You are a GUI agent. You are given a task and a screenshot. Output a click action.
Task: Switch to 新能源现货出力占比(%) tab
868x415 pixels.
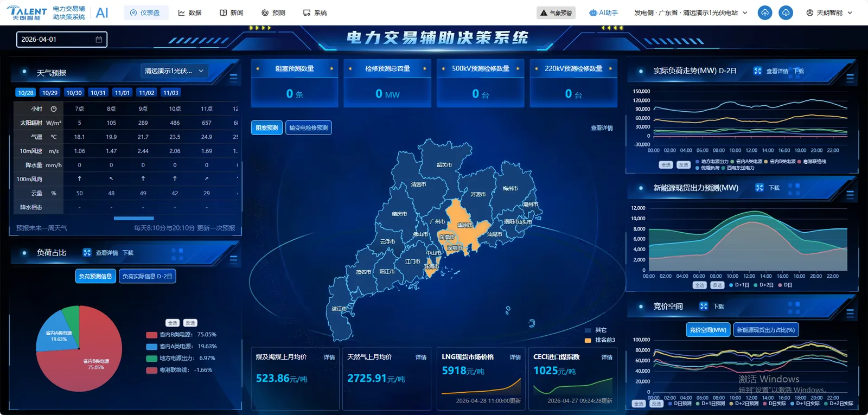coord(765,330)
